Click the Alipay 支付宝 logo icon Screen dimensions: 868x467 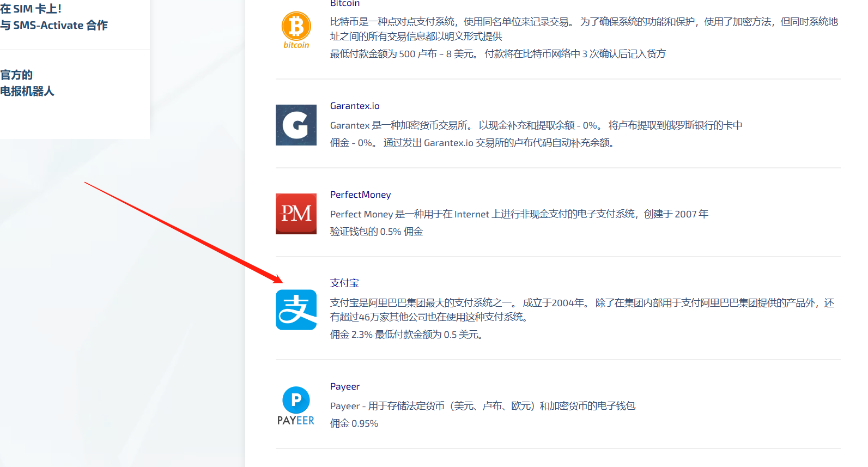coord(296,310)
